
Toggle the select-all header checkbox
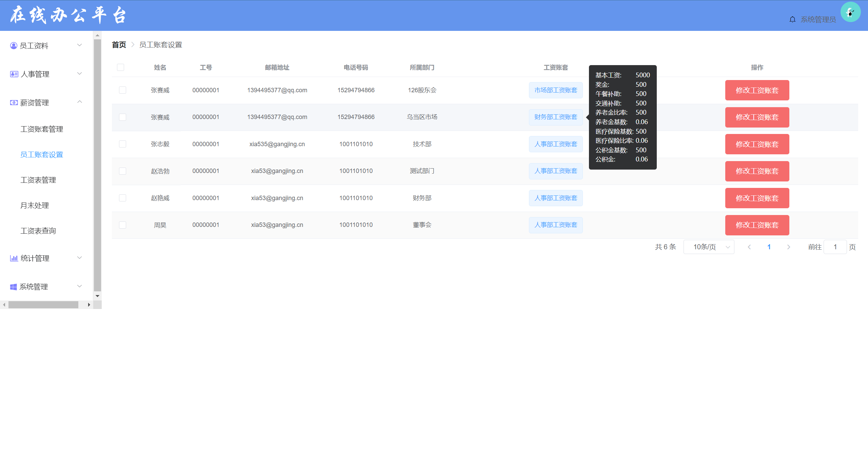pos(120,67)
